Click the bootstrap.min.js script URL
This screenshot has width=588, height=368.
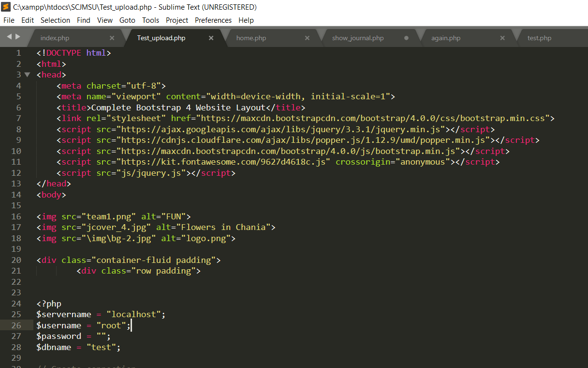pos(288,151)
